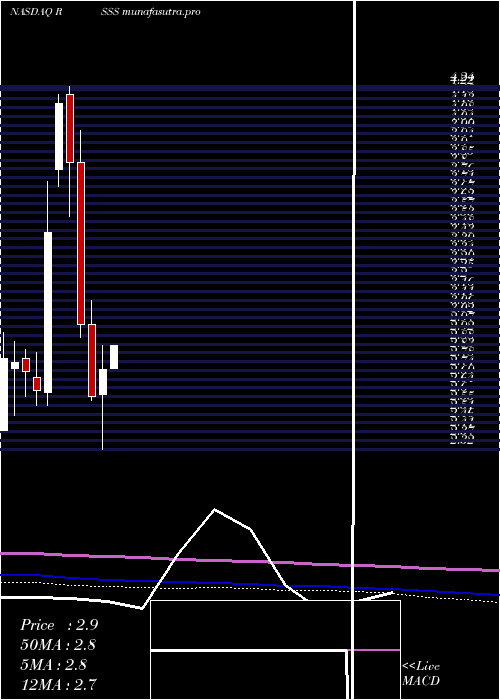The width and height of the screenshot is (500, 700).
Task: Click the peak of the white MACD line
Action: [x=215, y=509]
